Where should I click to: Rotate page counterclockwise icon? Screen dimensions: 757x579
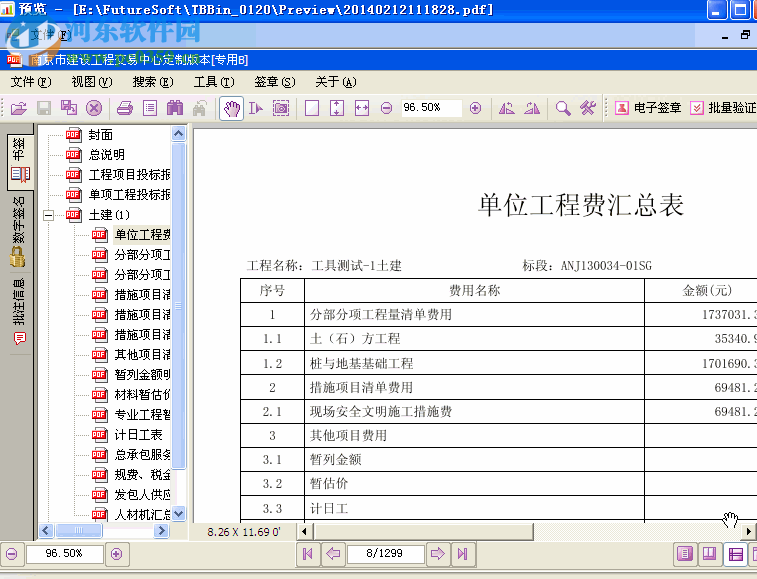pos(506,108)
